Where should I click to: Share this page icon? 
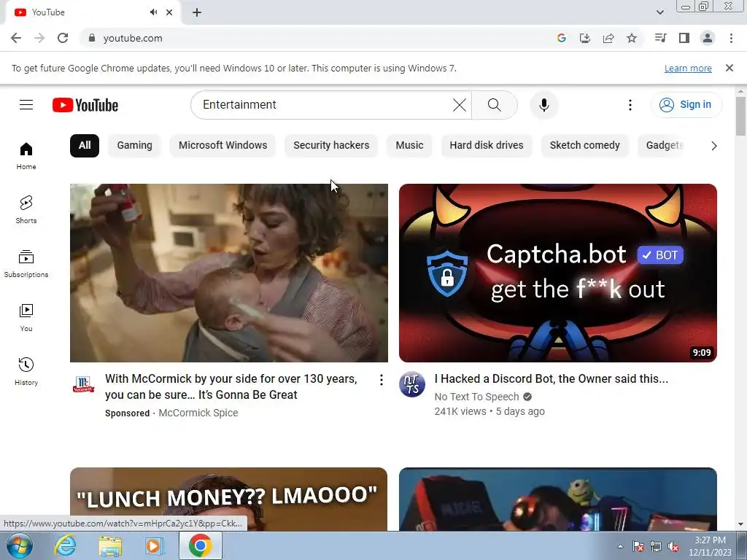click(608, 38)
